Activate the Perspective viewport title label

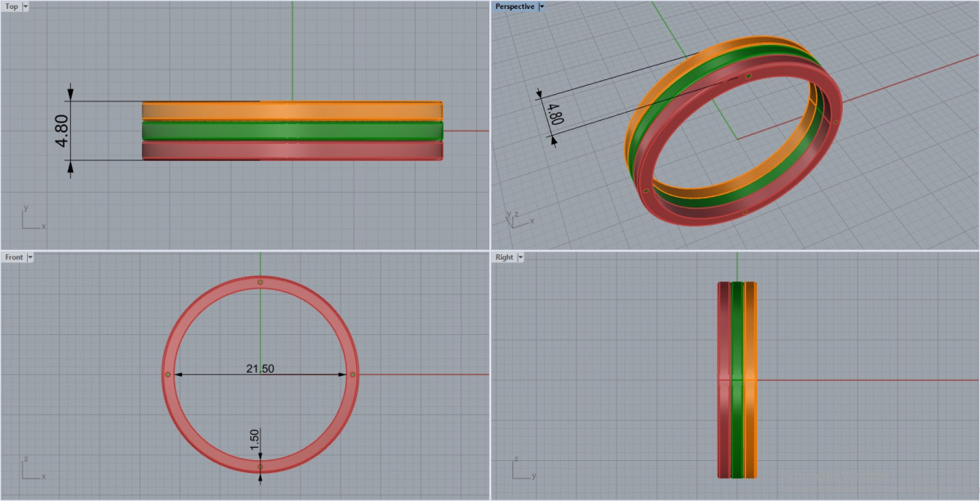514,7
